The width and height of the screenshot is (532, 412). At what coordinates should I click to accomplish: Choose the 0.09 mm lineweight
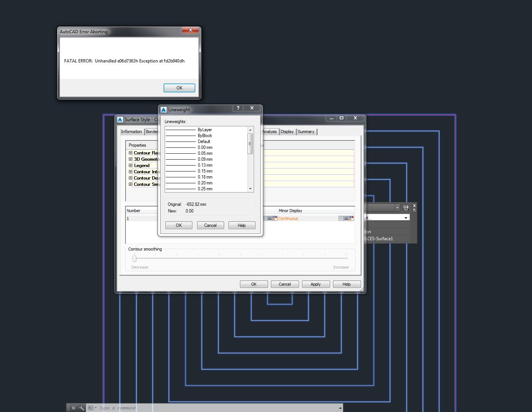pos(206,159)
